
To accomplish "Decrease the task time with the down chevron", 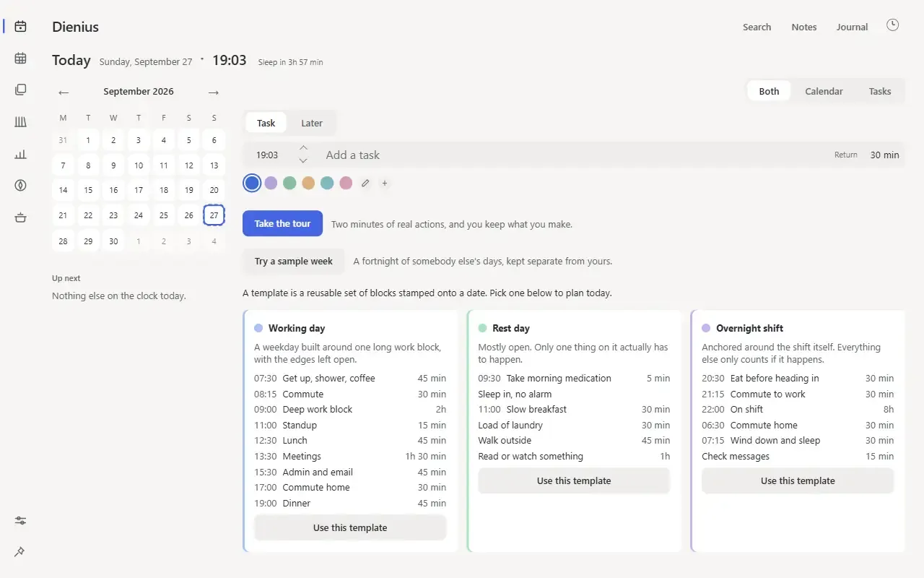I will pyautogui.click(x=303, y=160).
